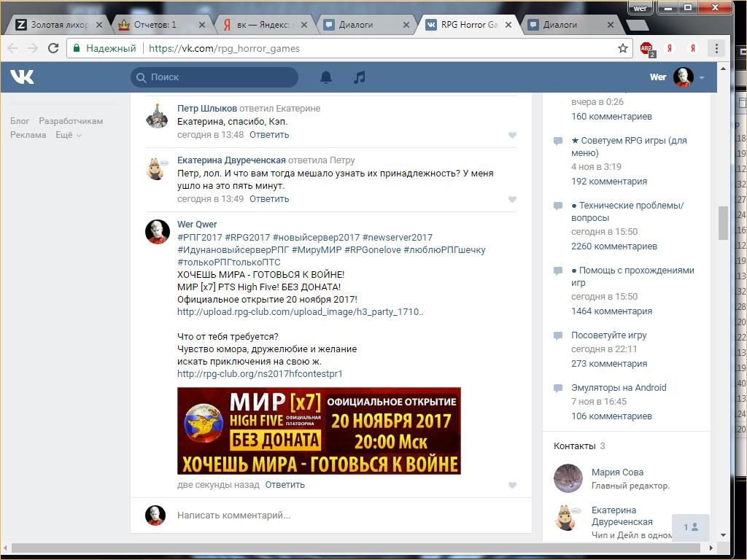Open 160 комментариев count
The height and width of the screenshot is (560, 747).
click(x=612, y=117)
